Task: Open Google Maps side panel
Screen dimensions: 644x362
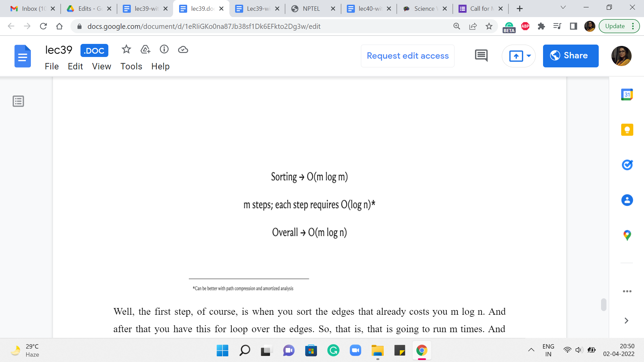Action: click(x=627, y=235)
